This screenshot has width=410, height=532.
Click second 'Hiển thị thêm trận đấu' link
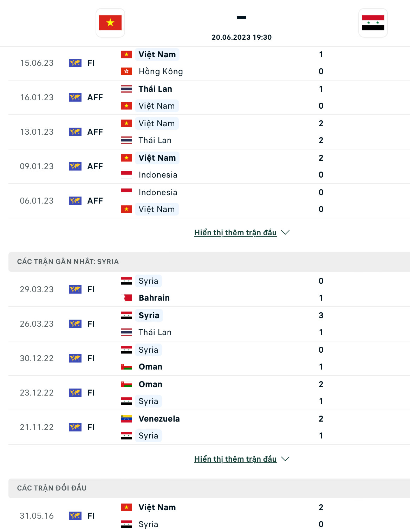(x=235, y=459)
